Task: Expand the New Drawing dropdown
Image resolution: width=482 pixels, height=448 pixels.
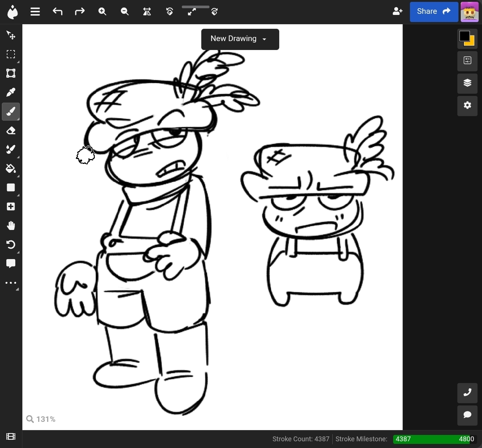Action: [x=240, y=39]
